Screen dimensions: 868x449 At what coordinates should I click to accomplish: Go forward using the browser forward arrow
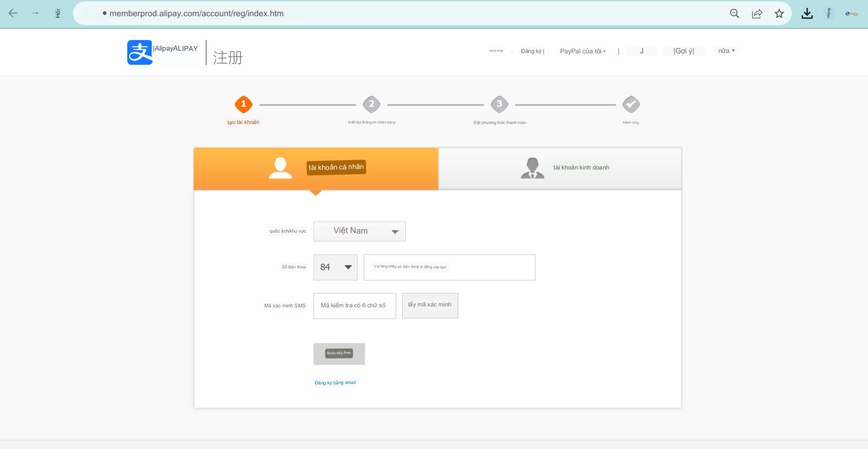coord(36,13)
